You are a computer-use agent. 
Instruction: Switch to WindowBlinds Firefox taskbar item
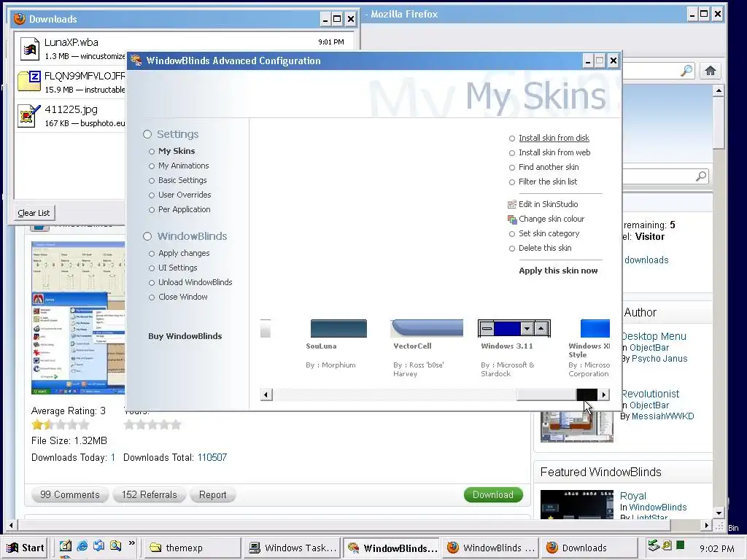(491, 548)
